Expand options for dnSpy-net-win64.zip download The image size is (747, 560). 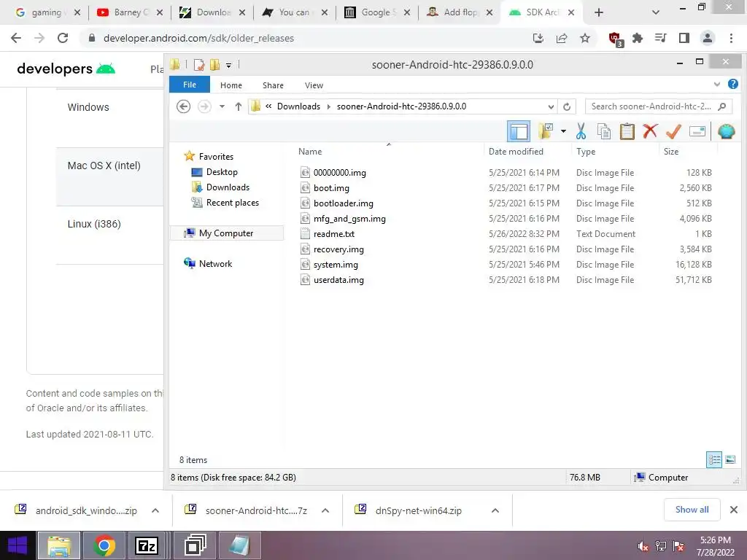(x=495, y=510)
